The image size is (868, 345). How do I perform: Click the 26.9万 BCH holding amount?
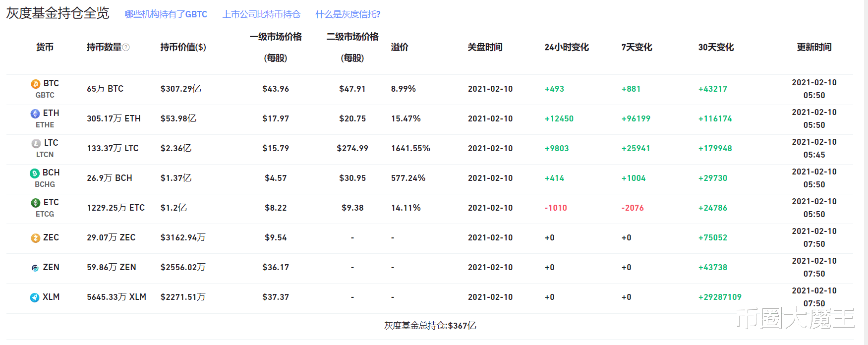110,178
